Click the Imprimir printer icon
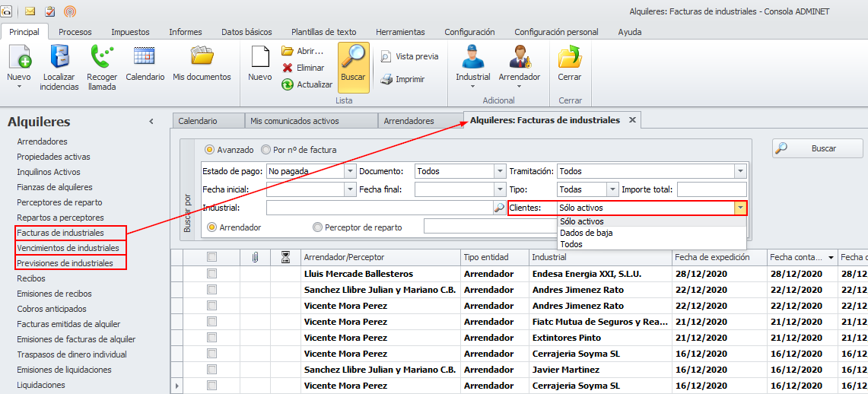The height and width of the screenshot is (394, 868). [386, 79]
